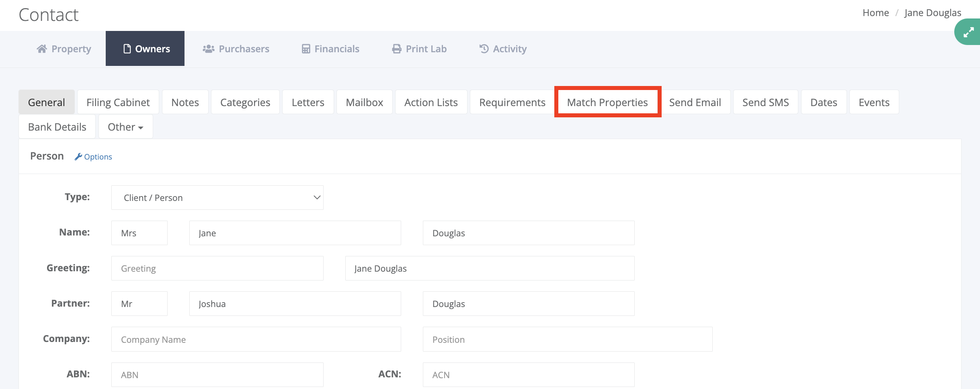Click the Jane Douglas breadcrumb

click(933, 13)
